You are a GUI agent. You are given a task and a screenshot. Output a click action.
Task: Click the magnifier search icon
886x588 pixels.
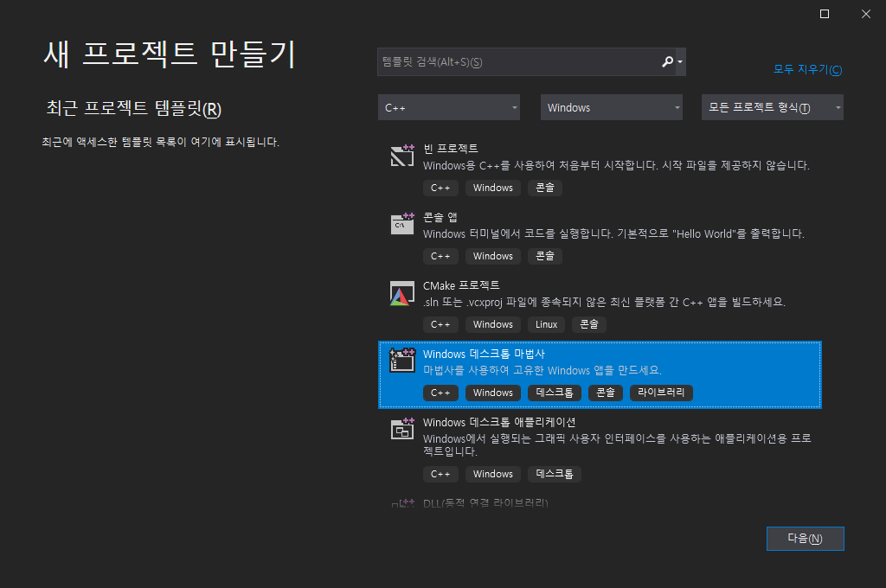click(667, 61)
